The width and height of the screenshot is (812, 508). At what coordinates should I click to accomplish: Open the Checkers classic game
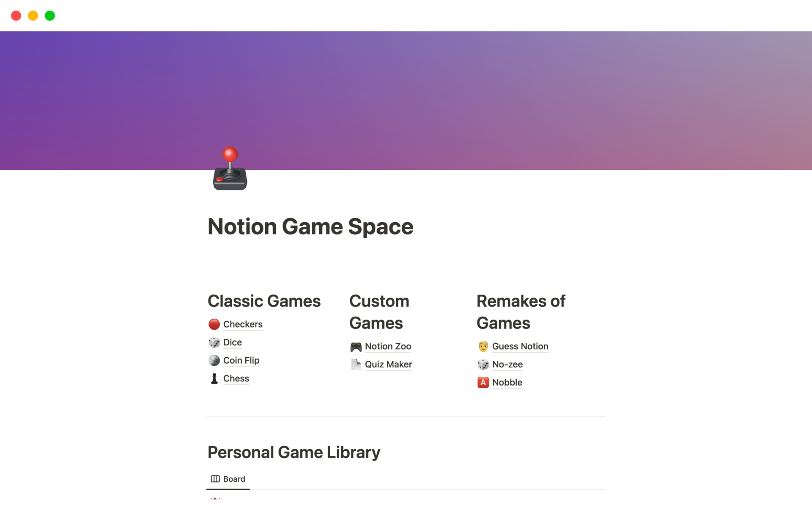(x=243, y=324)
